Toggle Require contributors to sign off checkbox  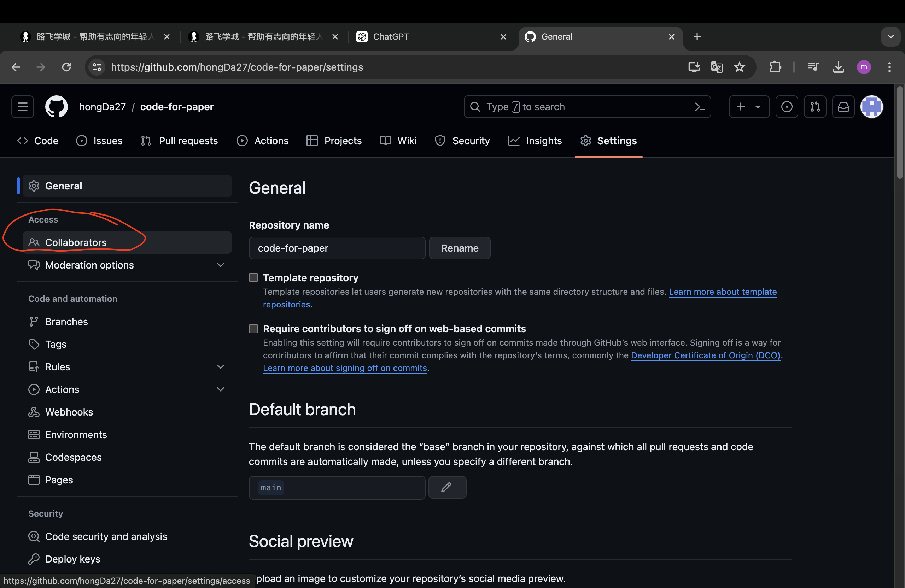tap(253, 328)
